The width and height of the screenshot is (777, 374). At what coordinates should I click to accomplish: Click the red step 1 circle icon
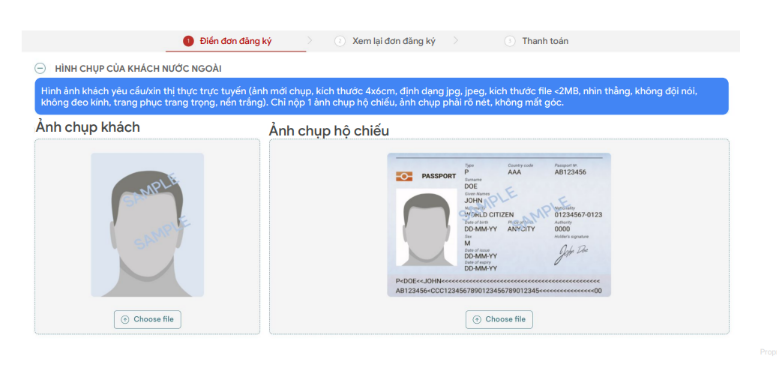tap(188, 41)
